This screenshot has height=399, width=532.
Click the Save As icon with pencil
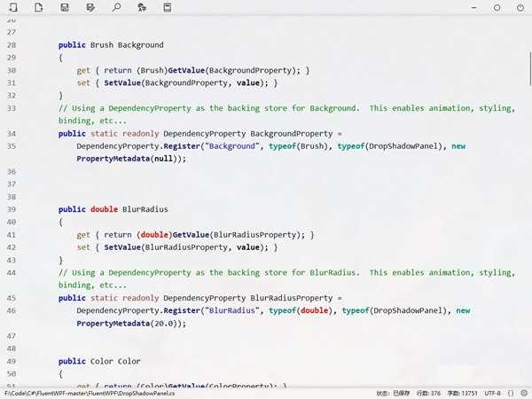(x=90, y=7)
